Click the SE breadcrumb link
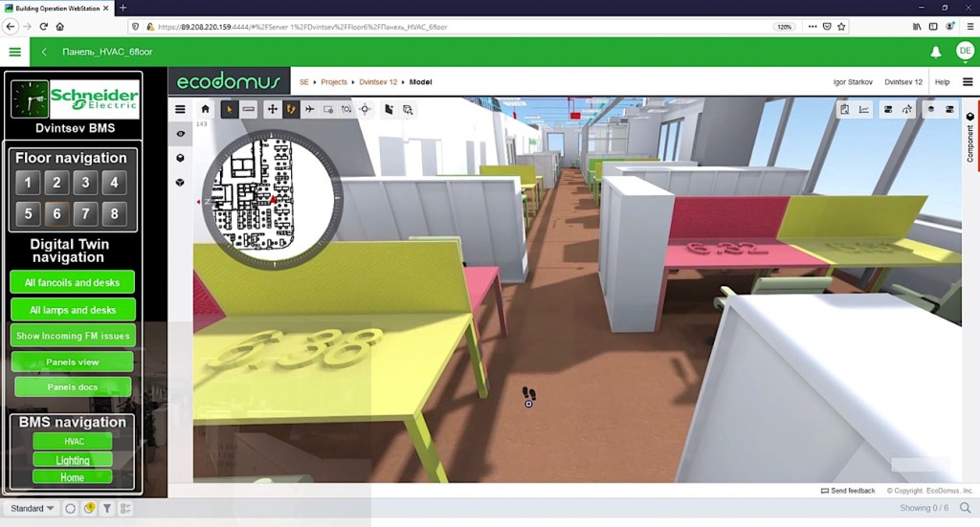Image resolution: width=980 pixels, height=527 pixels. click(303, 82)
